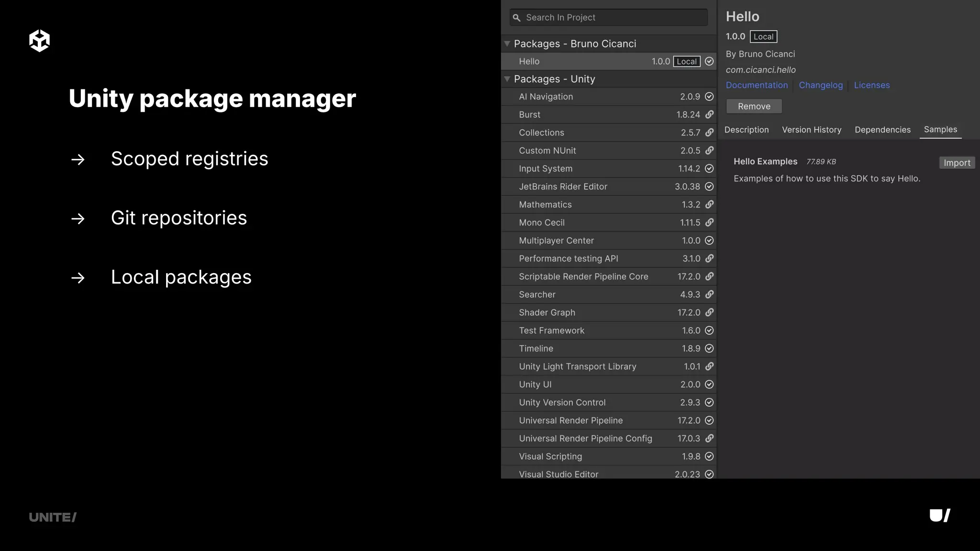Image resolution: width=980 pixels, height=551 pixels.
Task: Click the Local tag under the Hello title
Action: tap(763, 36)
